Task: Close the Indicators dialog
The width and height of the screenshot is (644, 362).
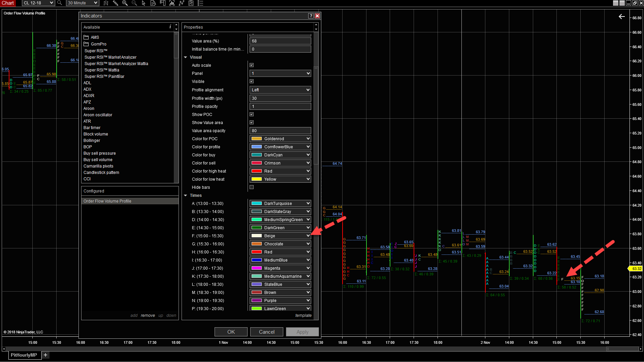Action: pyautogui.click(x=317, y=16)
